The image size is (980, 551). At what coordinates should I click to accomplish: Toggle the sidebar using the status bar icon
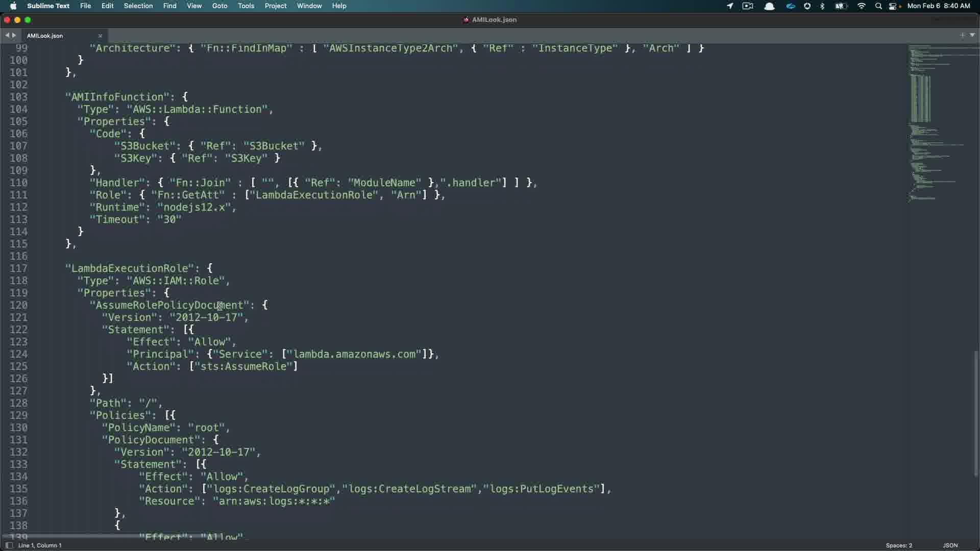(x=9, y=545)
